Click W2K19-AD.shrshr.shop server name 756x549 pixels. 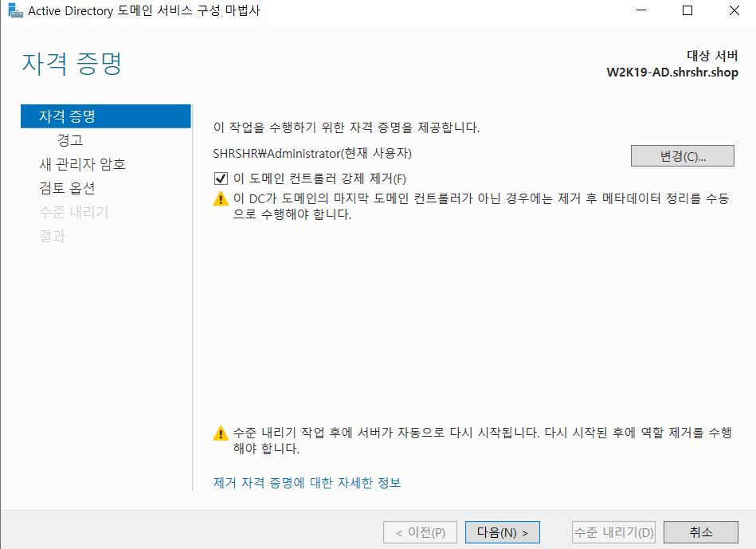pos(672,73)
